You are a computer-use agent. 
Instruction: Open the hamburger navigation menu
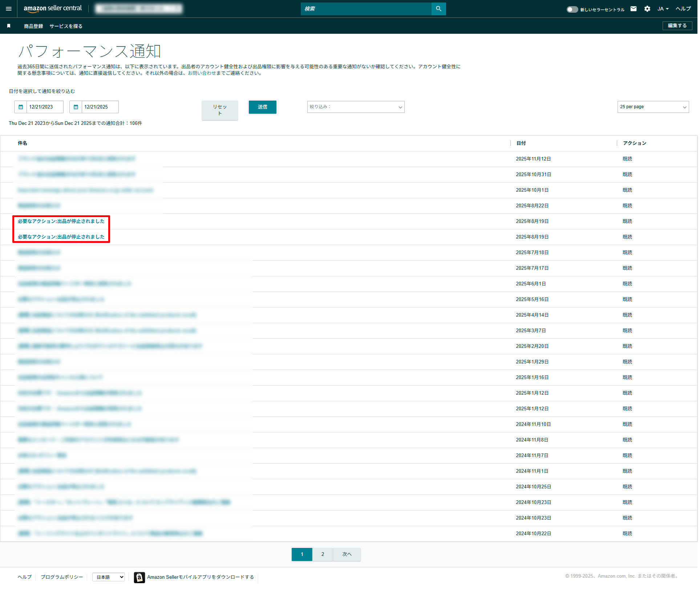pyautogui.click(x=9, y=9)
